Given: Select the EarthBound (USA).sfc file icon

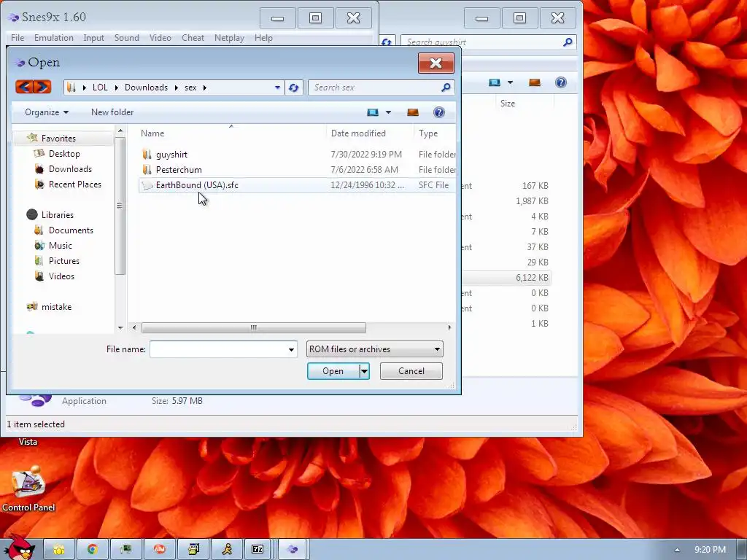Looking at the screenshot, I should (147, 185).
